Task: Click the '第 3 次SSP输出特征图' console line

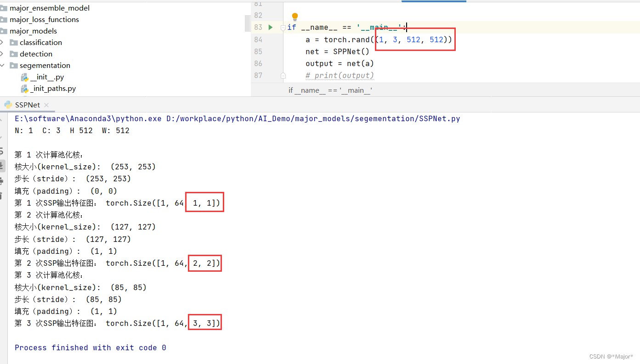Action: coord(117,324)
